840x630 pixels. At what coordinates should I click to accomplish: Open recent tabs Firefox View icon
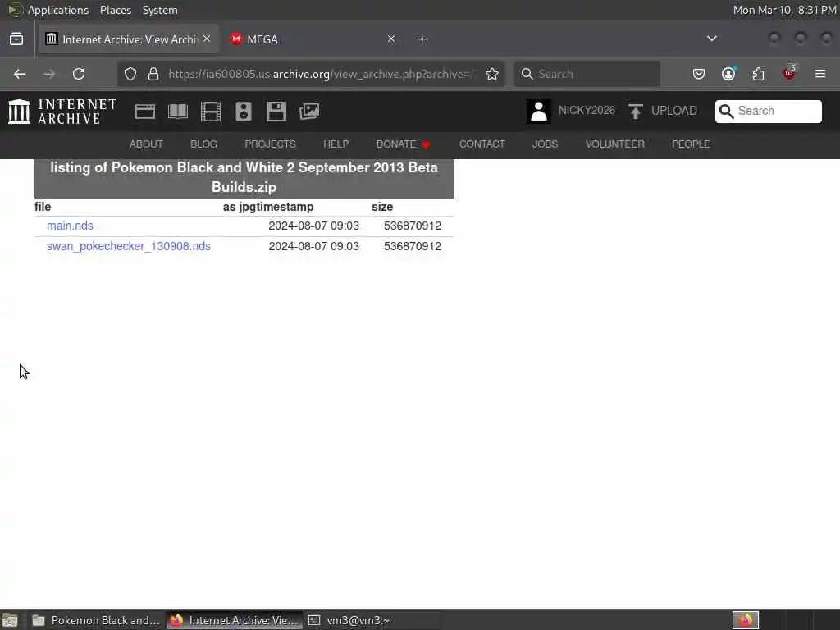pos(16,39)
